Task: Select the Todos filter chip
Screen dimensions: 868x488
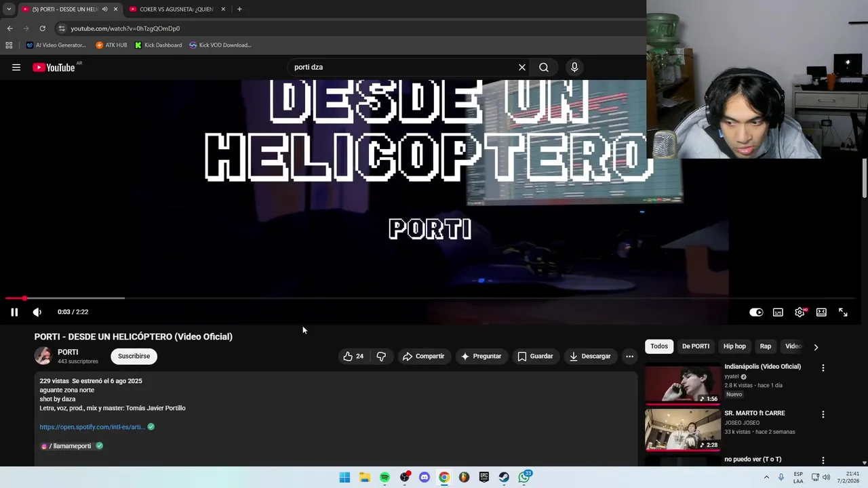Action: (659, 346)
